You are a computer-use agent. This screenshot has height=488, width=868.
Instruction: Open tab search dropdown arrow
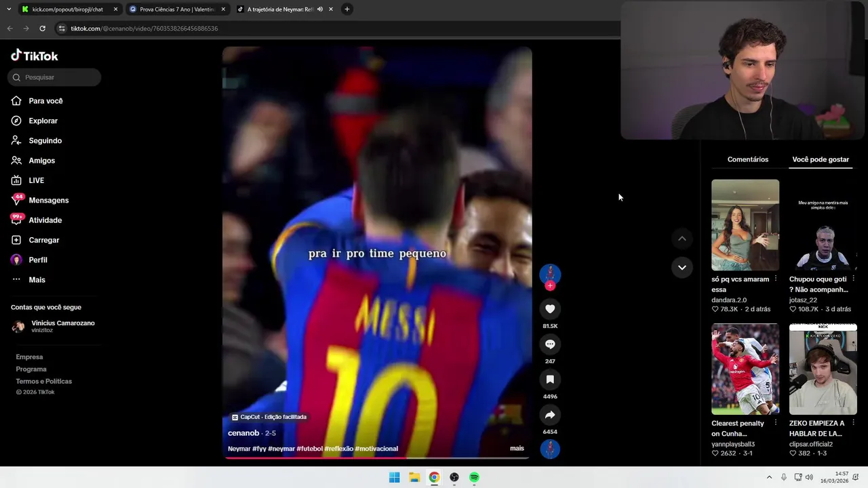[8, 9]
